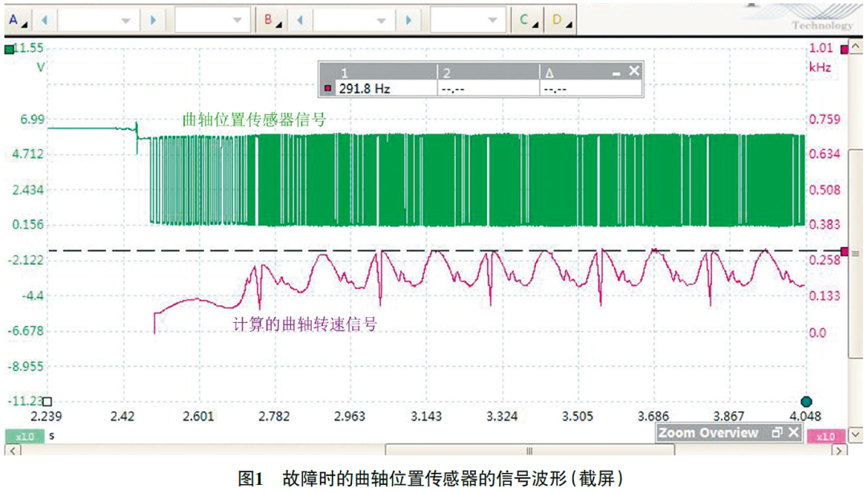This screenshot has height=493, width=868.
Task: Increase channel A range with right arrow
Action: (154, 20)
